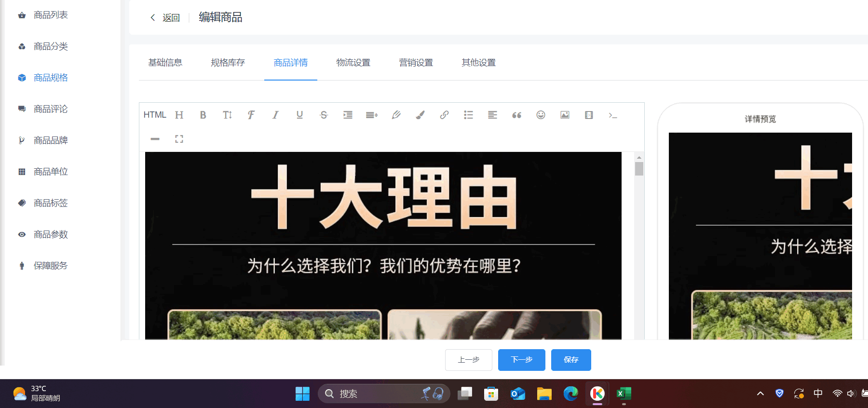Viewport: 868px width, 408px height.
Task: Open the 物流设置 tab
Action: coord(353,63)
